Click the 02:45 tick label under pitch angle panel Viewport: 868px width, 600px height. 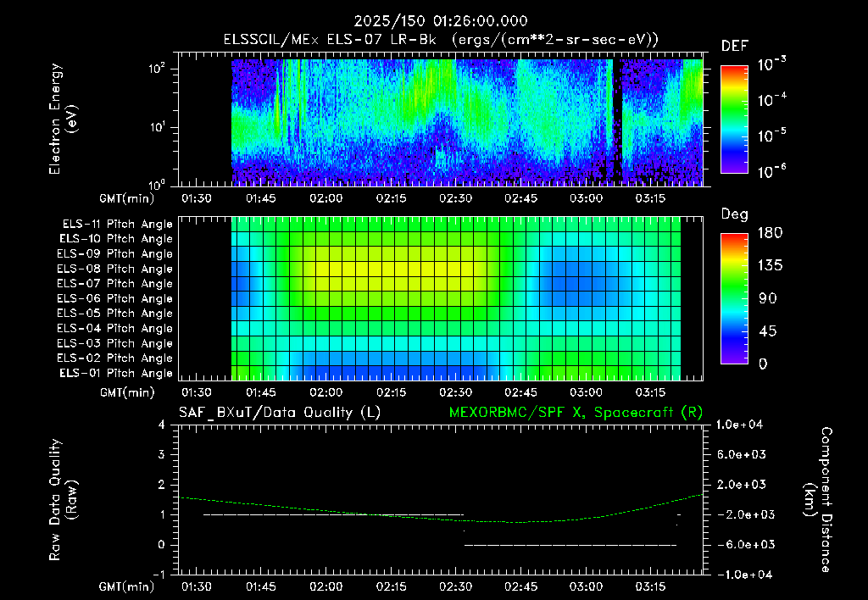coord(520,392)
